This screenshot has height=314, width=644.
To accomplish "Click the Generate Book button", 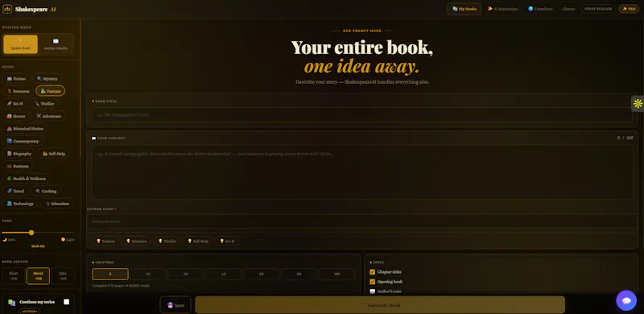I will click(380, 305).
